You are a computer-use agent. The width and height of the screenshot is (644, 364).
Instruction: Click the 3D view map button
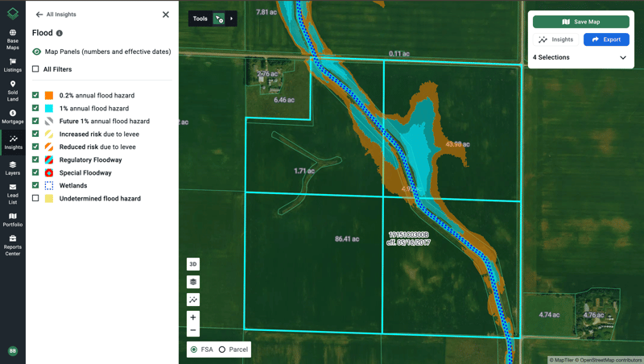click(193, 264)
